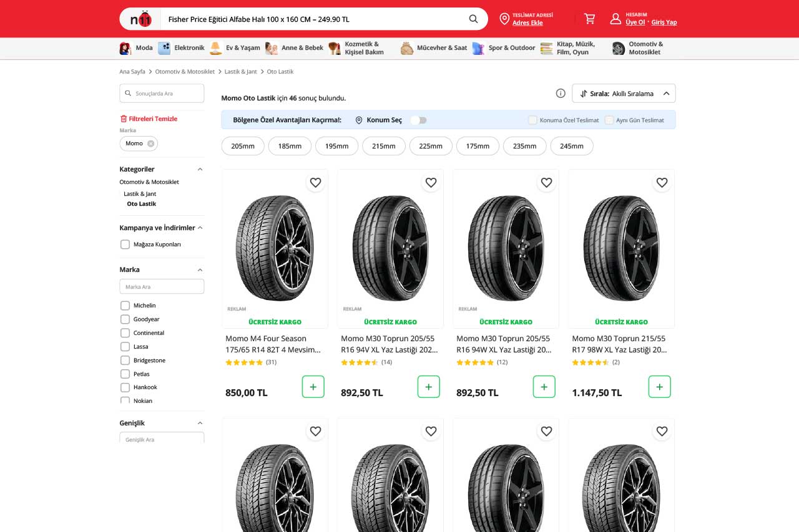Check the Mağaza Kuponları box
The width and height of the screenshot is (799, 532).
coord(125,244)
